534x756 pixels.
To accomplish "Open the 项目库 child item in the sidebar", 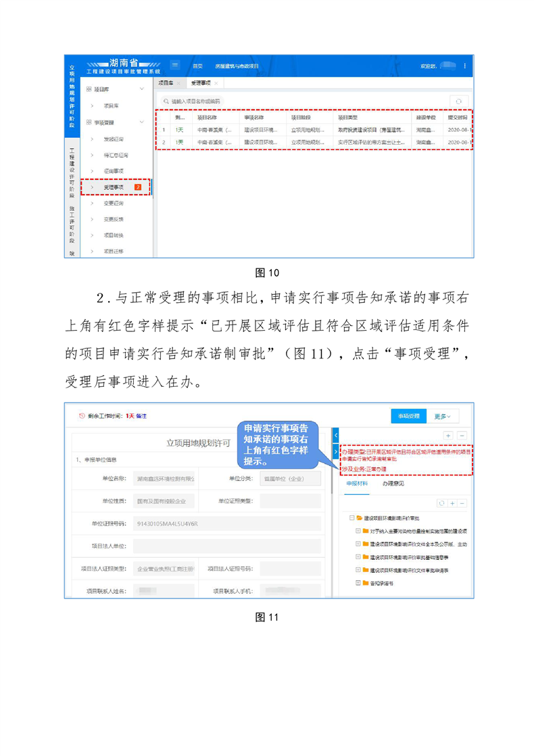I will (x=111, y=105).
